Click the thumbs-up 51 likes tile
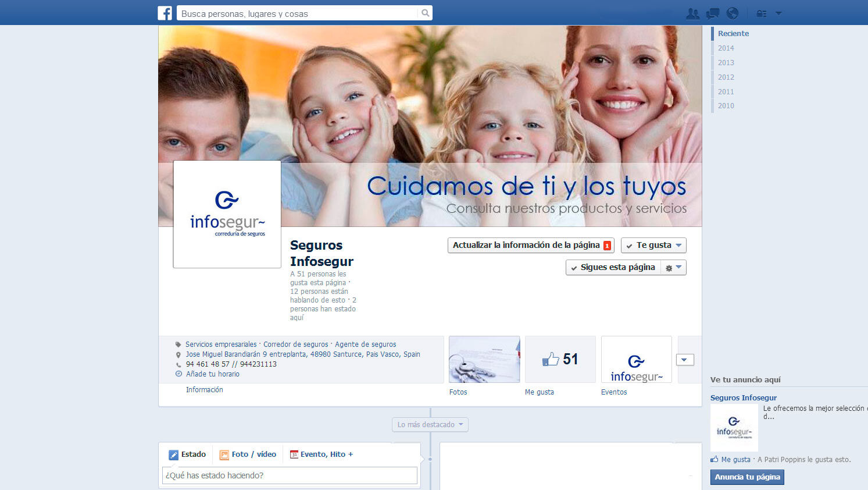Viewport: 868px width, 490px height. pos(560,360)
